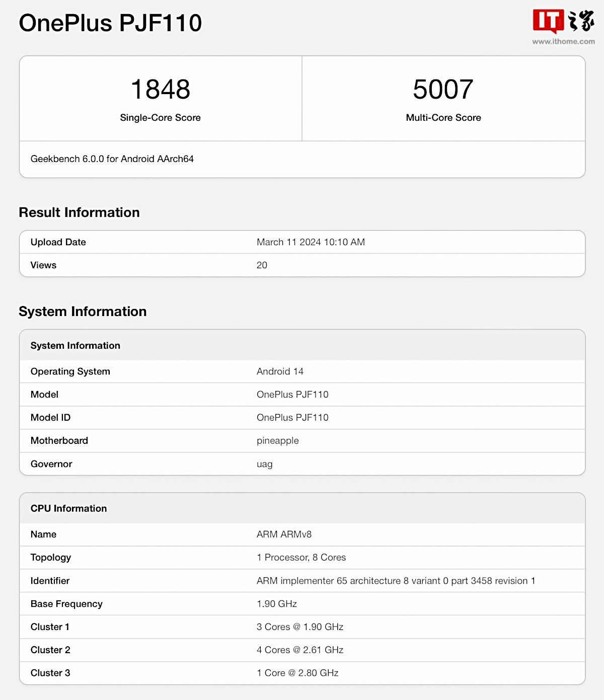604x700 pixels.
Task: Click the ARM ARMv8 name value
Action: coord(284,534)
